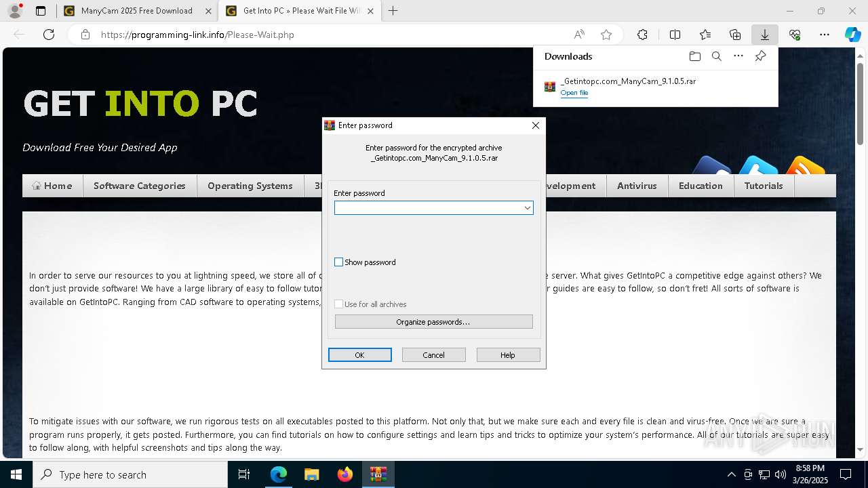
Task: Open the Edge profile icon
Action: coord(15,11)
